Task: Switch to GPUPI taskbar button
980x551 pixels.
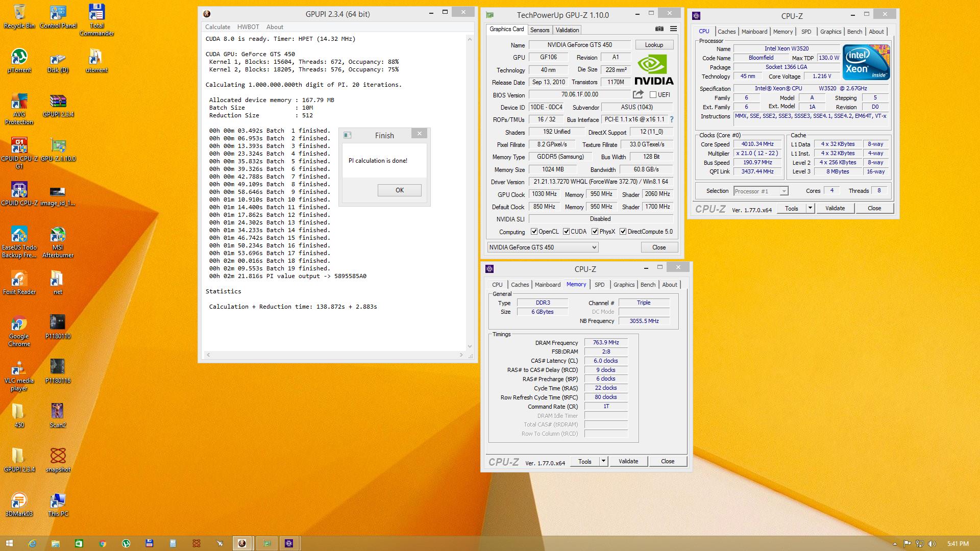Action: point(242,543)
